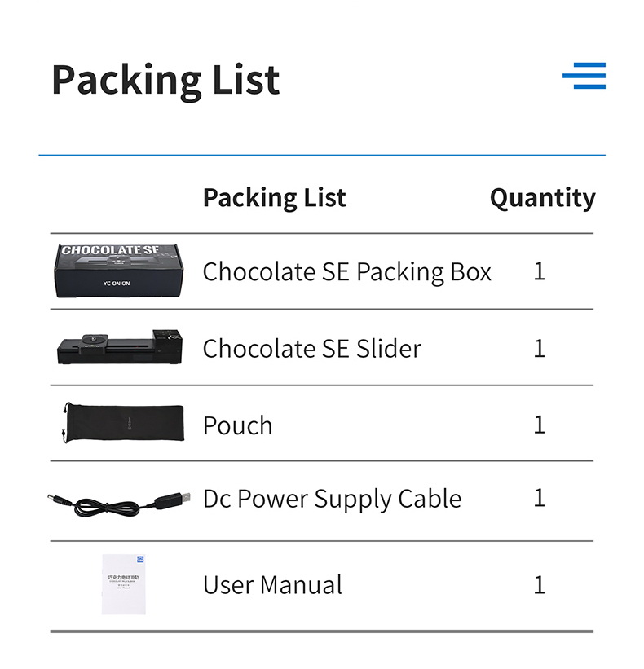Click the quantity value for User Manual

(x=539, y=584)
